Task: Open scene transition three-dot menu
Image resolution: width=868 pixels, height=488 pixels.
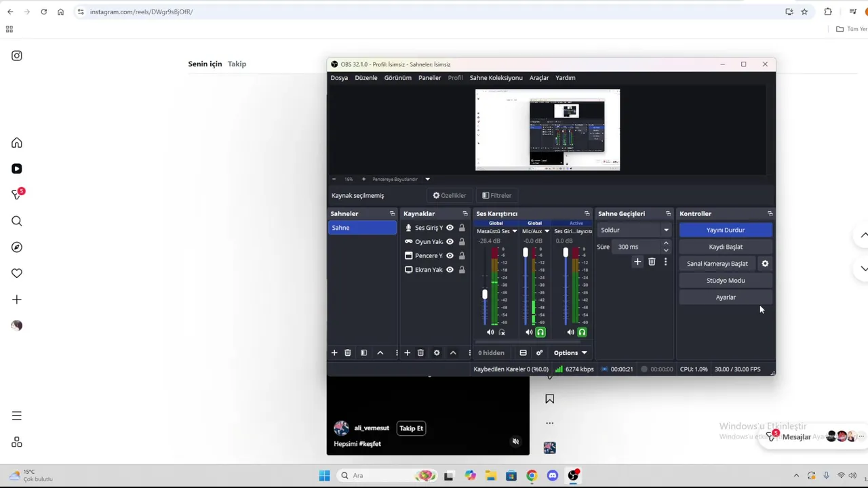Action: tap(665, 262)
